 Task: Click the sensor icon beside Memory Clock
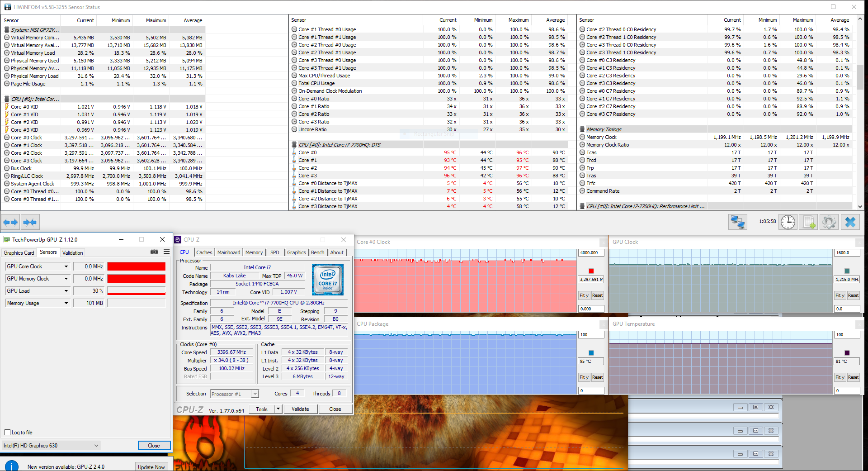click(582, 137)
